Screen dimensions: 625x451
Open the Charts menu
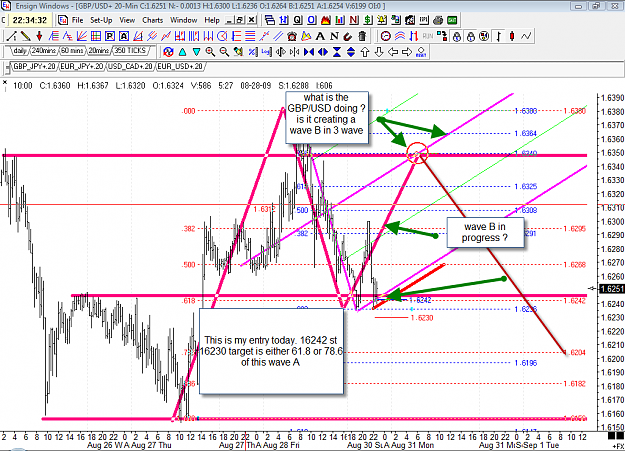point(152,20)
